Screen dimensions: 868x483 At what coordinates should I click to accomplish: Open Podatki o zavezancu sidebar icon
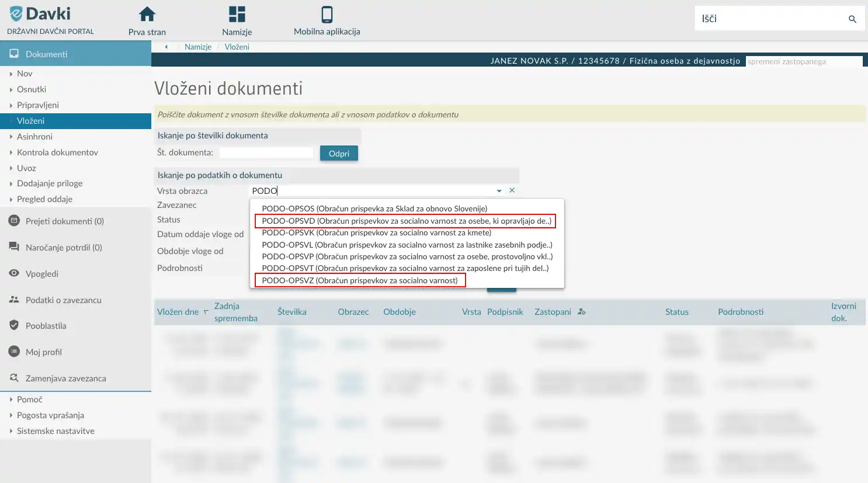(x=13, y=300)
